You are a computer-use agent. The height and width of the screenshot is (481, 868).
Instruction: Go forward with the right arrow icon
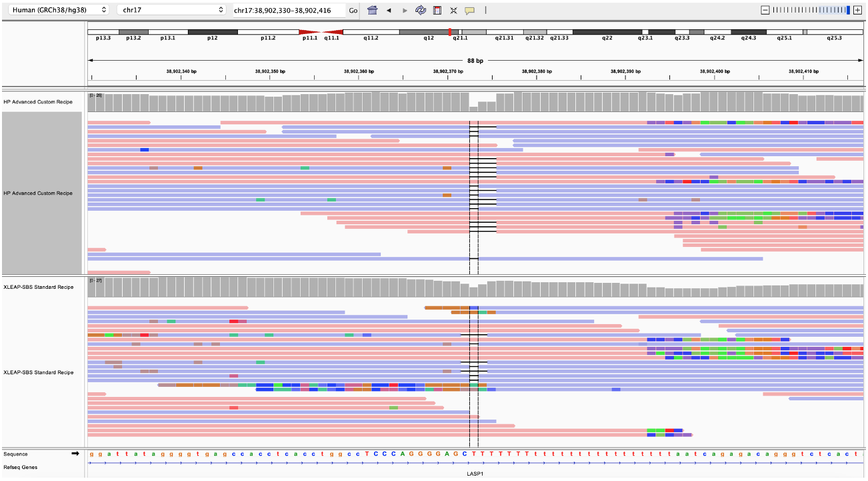pos(405,11)
